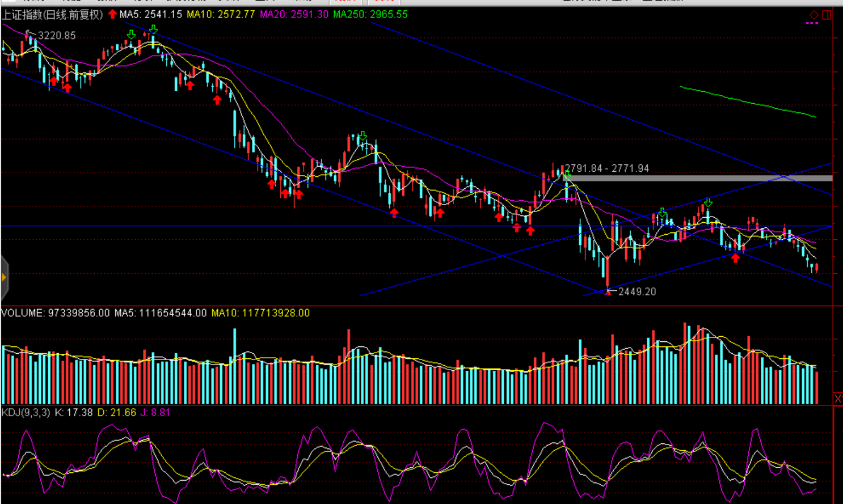Screen dimensions: 843x504
Task: Click the 2449.20 low price marker
Action: [637, 291]
